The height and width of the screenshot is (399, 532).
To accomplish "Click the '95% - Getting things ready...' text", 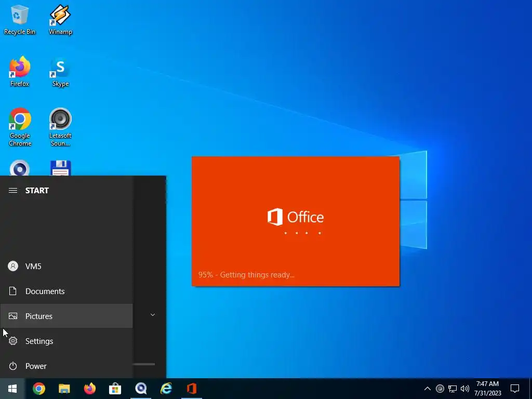I will point(246,275).
